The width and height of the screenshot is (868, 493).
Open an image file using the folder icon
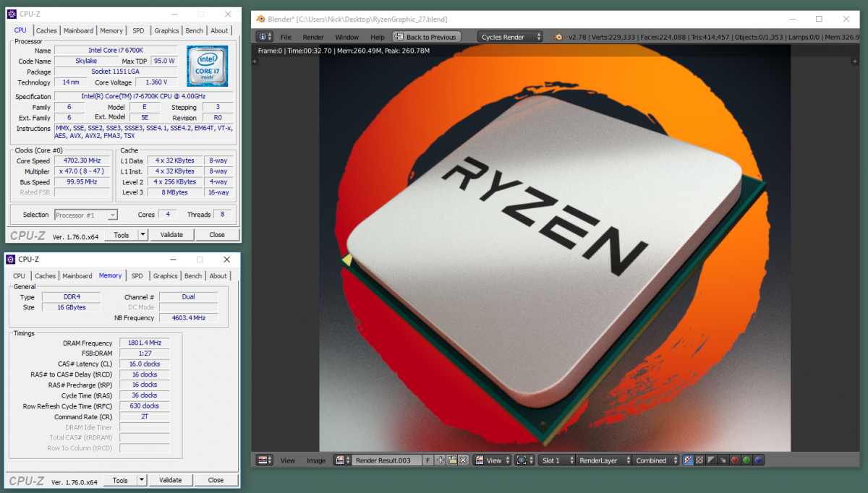452,460
